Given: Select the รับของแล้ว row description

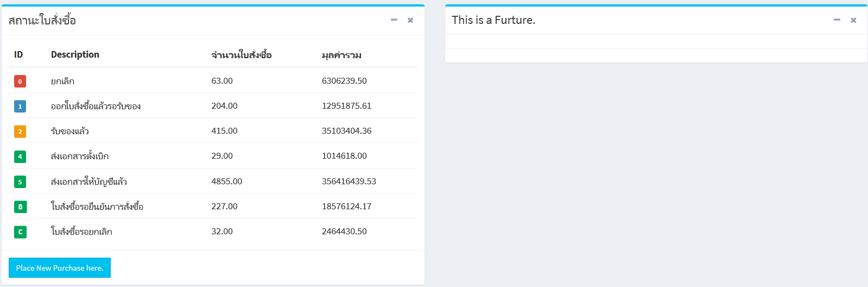Looking at the screenshot, I should click(69, 131).
